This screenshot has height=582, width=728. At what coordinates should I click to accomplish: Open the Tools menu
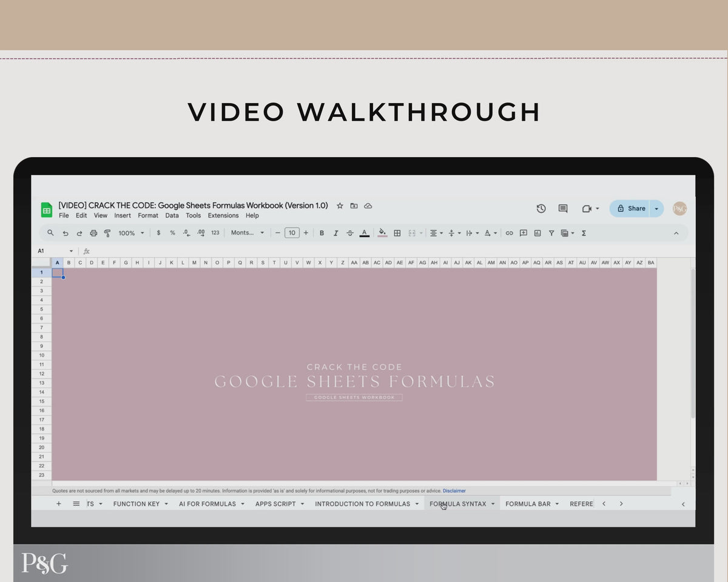(194, 215)
